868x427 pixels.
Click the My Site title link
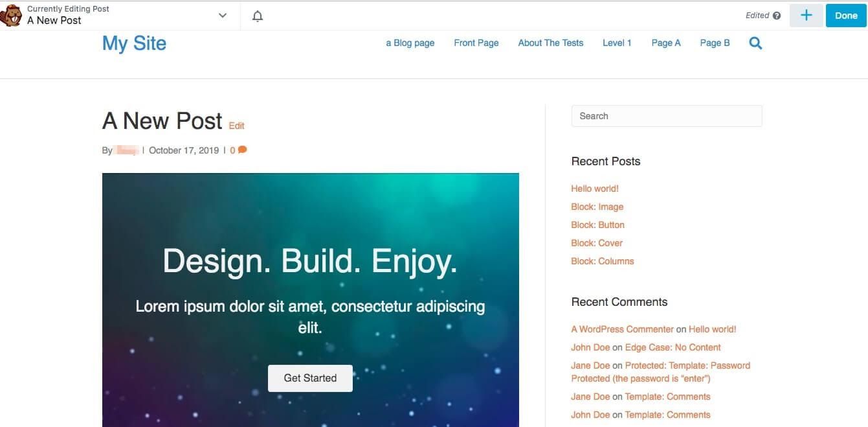click(134, 43)
